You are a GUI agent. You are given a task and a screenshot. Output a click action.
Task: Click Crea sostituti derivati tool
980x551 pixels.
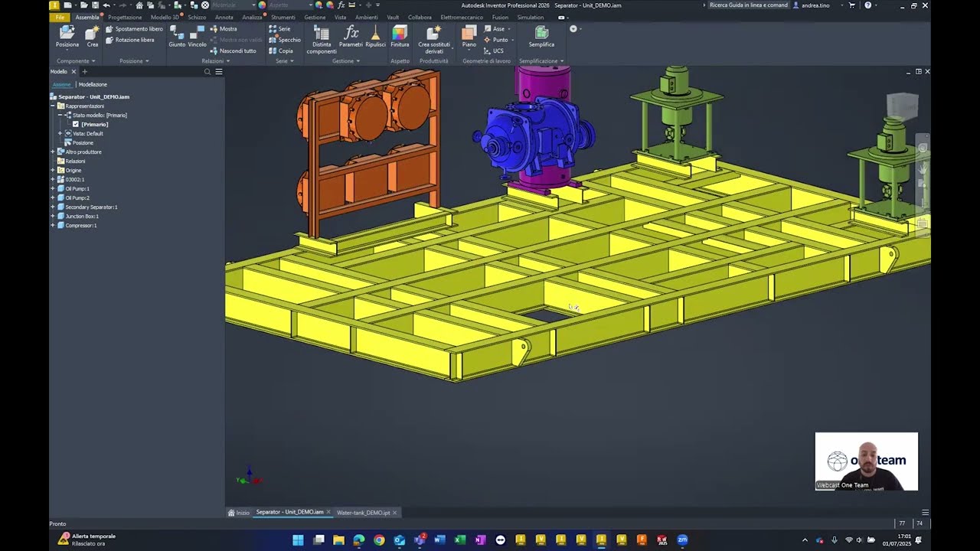coord(434,40)
